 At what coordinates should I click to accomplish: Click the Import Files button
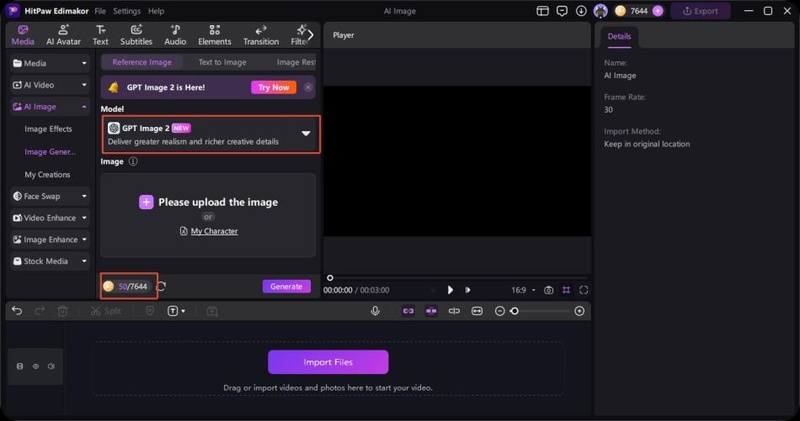328,362
